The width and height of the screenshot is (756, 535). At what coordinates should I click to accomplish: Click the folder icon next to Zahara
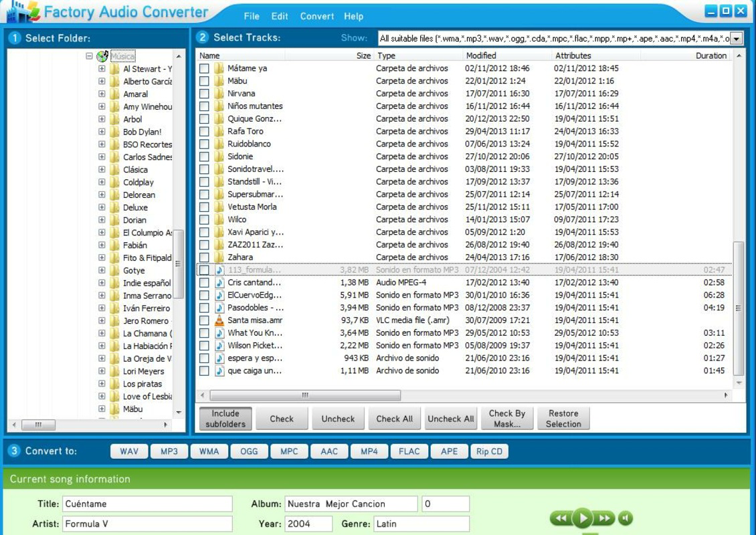(x=219, y=257)
